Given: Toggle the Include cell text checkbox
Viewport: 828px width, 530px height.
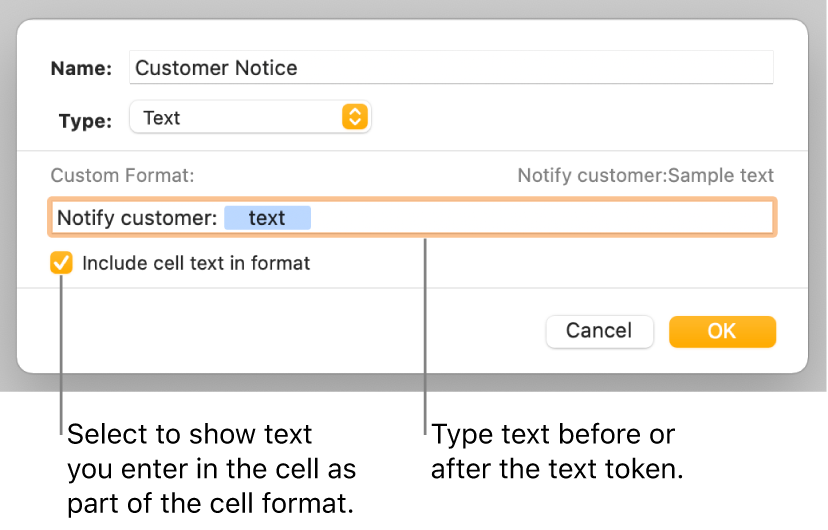Looking at the screenshot, I should [x=62, y=264].
